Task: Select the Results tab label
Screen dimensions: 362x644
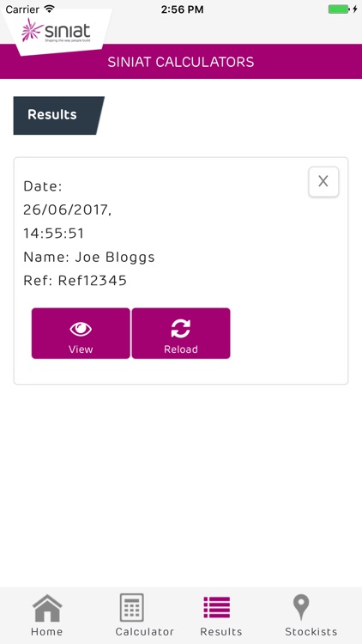Action: 221,632
